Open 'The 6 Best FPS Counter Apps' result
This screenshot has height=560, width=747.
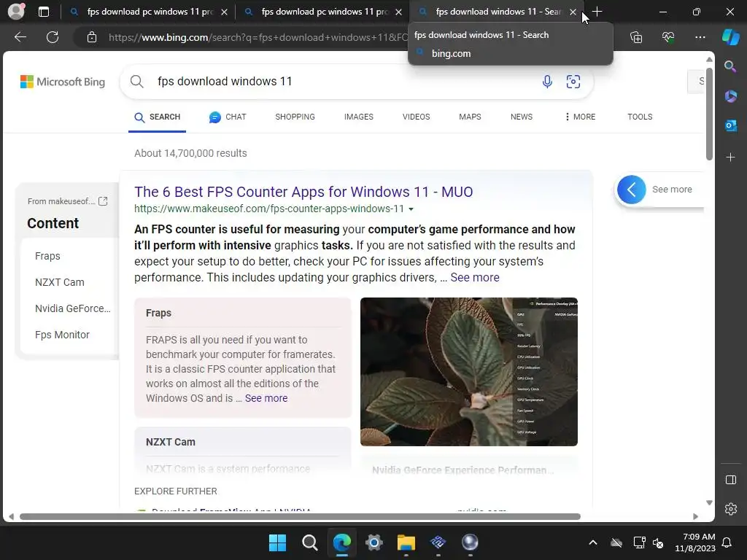click(x=303, y=192)
